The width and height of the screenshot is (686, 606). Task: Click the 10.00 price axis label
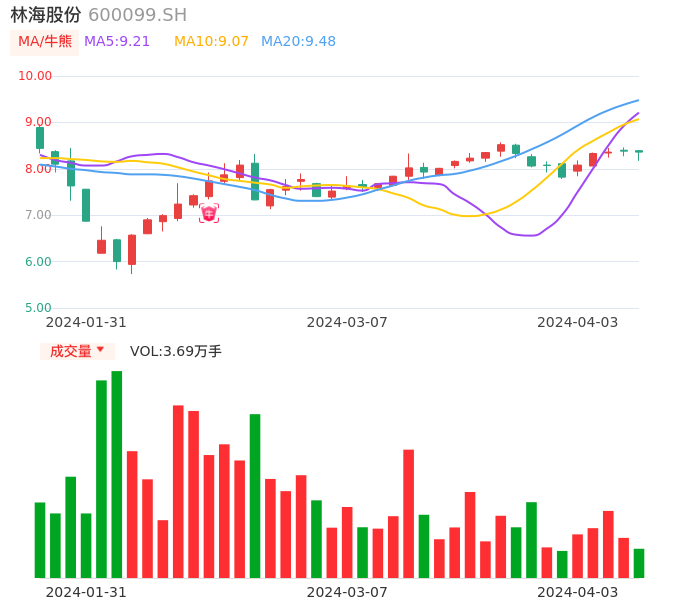[36, 76]
